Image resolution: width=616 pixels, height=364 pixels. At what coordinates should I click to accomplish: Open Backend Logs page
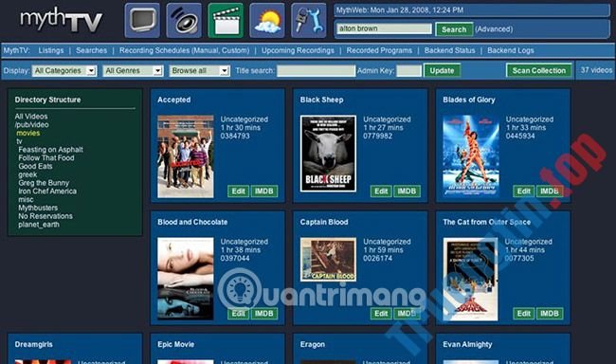(510, 50)
